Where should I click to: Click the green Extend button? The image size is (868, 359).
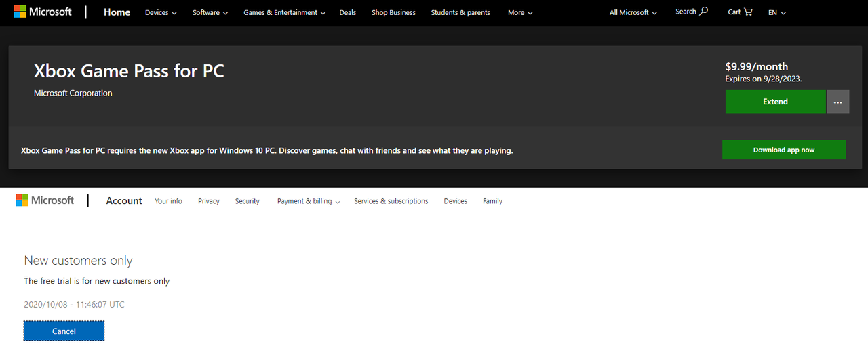[x=775, y=102]
